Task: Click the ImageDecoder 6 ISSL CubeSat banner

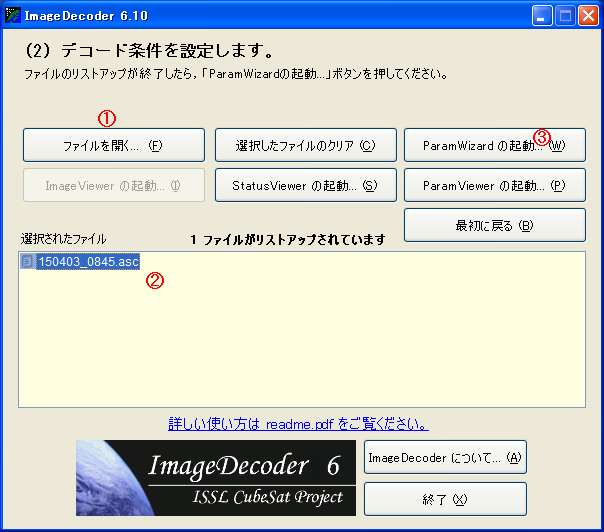Action: (x=216, y=478)
